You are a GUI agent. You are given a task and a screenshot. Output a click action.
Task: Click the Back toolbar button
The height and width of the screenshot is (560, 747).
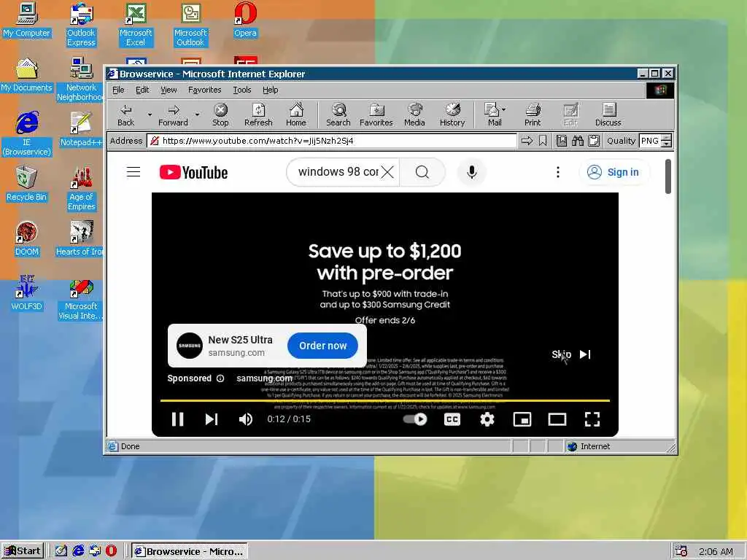pyautogui.click(x=126, y=115)
